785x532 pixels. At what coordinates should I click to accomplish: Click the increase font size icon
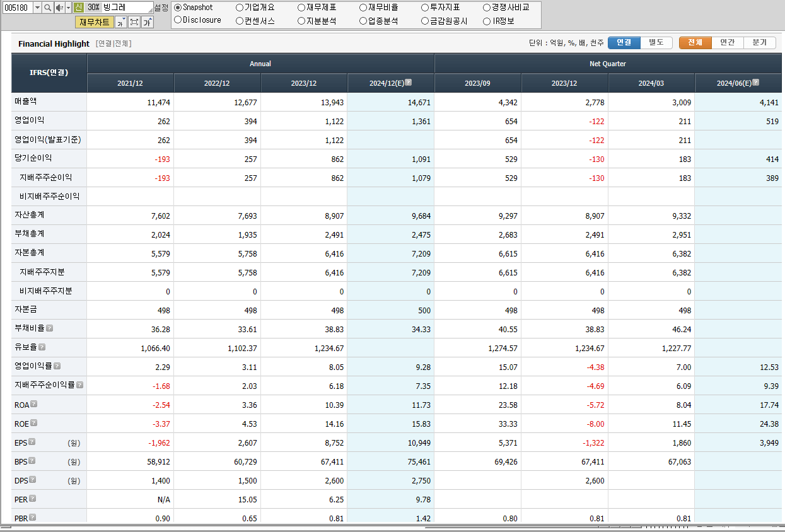[x=147, y=23]
